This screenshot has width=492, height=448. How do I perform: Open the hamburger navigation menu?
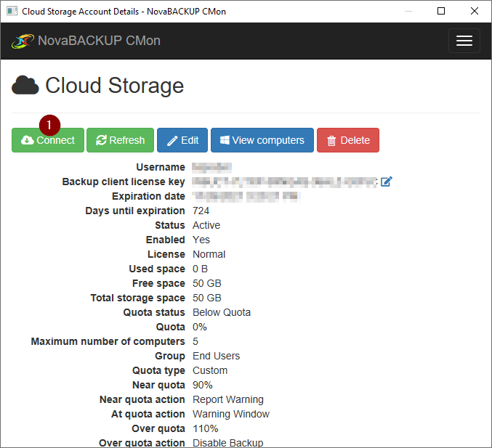[x=464, y=41]
